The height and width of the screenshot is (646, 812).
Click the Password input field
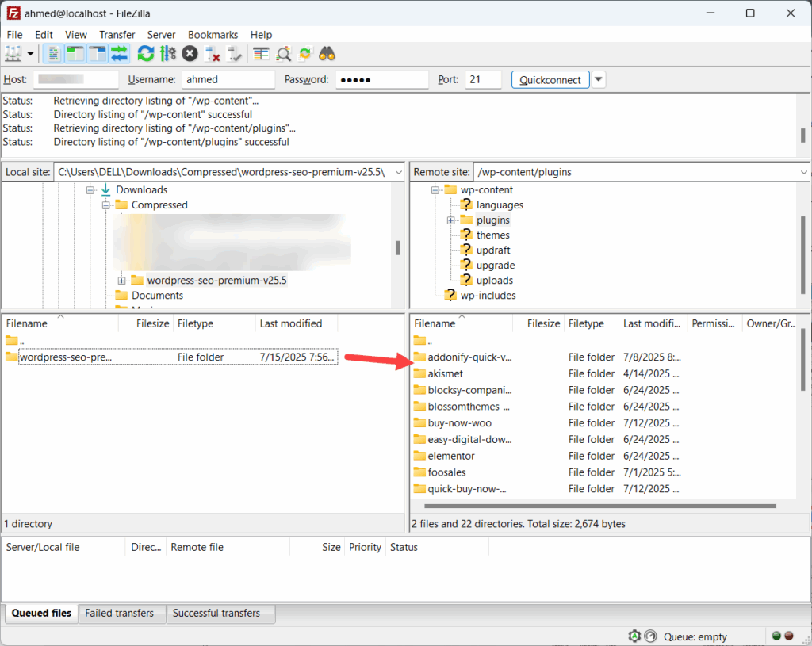(381, 79)
